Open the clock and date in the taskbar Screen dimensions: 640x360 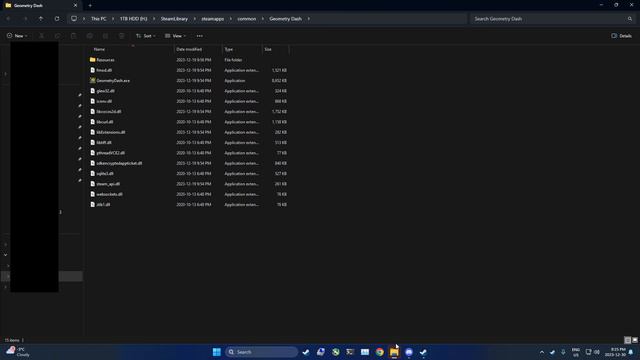point(616,352)
